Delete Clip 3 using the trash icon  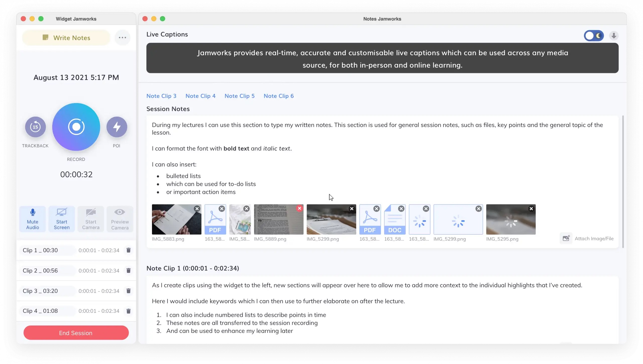pyautogui.click(x=128, y=291)
